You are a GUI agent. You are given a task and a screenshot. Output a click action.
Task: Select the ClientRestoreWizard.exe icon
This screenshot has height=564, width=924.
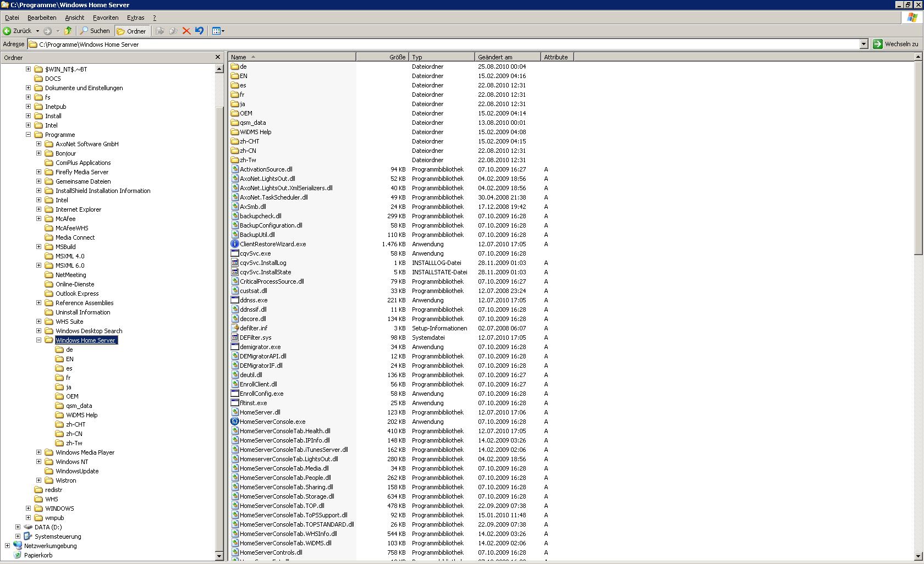tap(235, 244)
